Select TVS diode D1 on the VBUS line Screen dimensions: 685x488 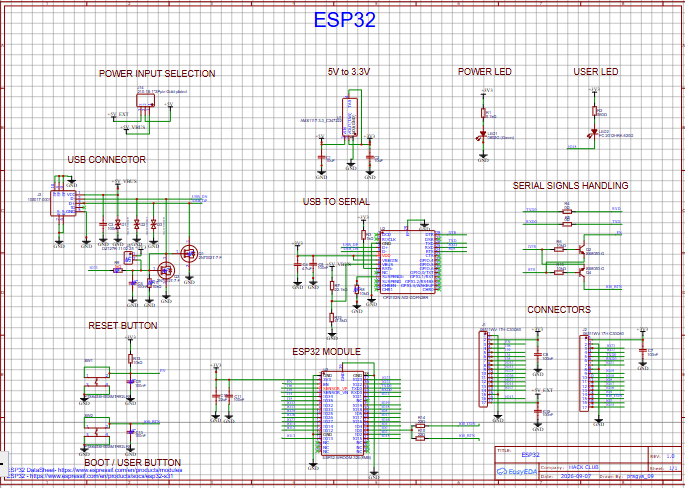[117, 224]
